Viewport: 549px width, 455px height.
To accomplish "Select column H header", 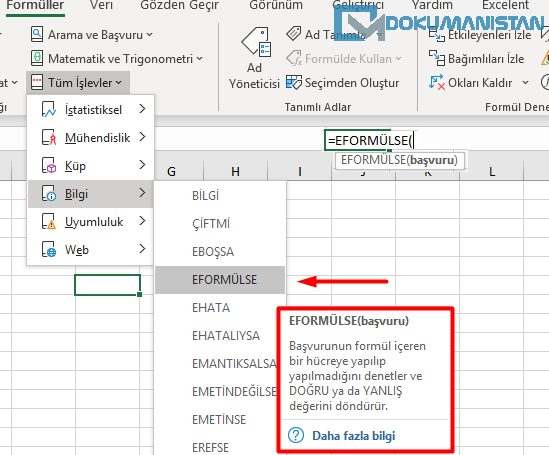I will pos(235,172).
